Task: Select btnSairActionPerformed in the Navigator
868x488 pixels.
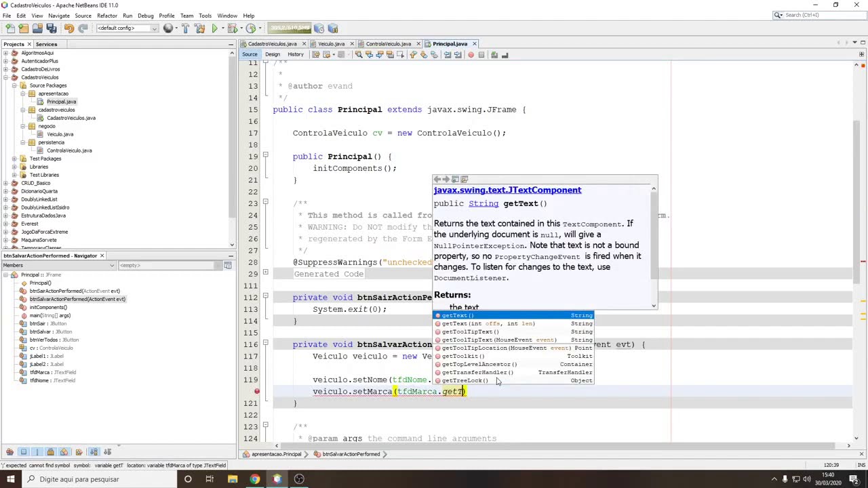Action: tap(75, 291)
